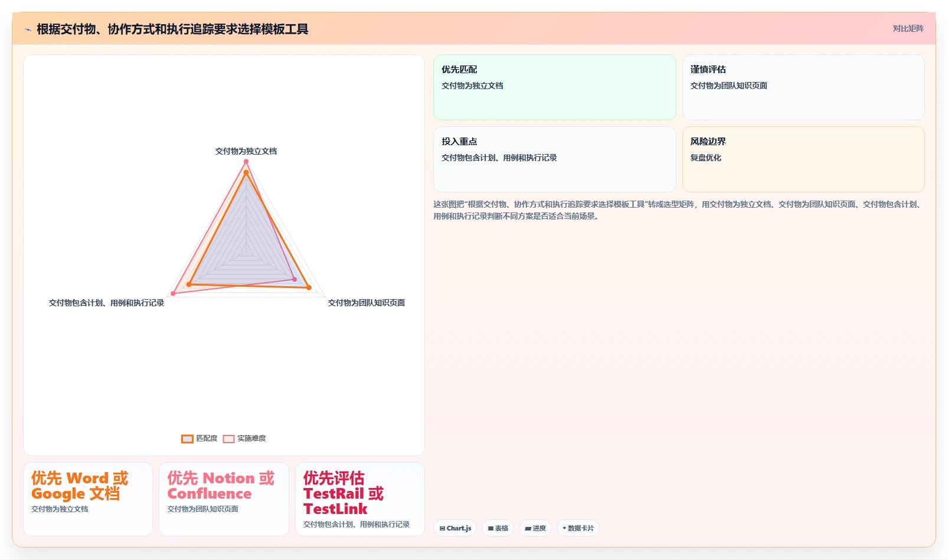Select the 数据卡片 tag chip
Image resolution: width=948 pixels, height=560 pixels.
coord(578,528)
